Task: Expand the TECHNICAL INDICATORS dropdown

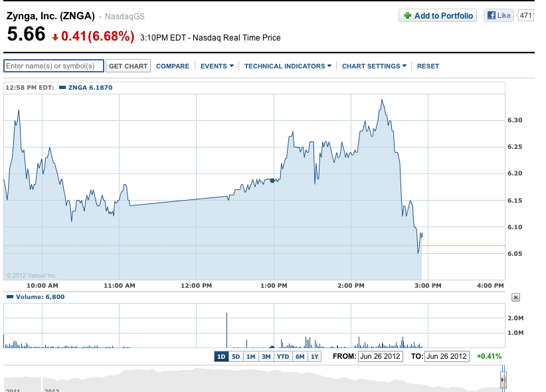Action: pos(288,66)
